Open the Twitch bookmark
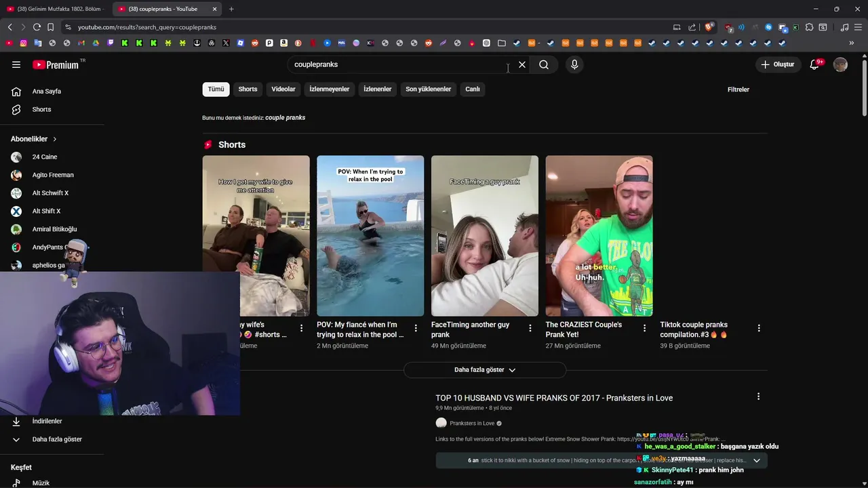This screenshot has height=488, width=868. (111, 43)
